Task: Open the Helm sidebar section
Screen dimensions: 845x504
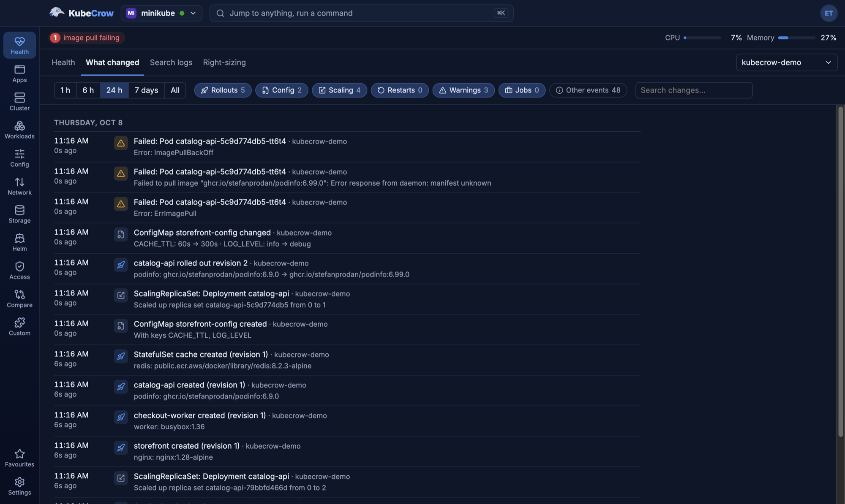Action: point(19,242)
